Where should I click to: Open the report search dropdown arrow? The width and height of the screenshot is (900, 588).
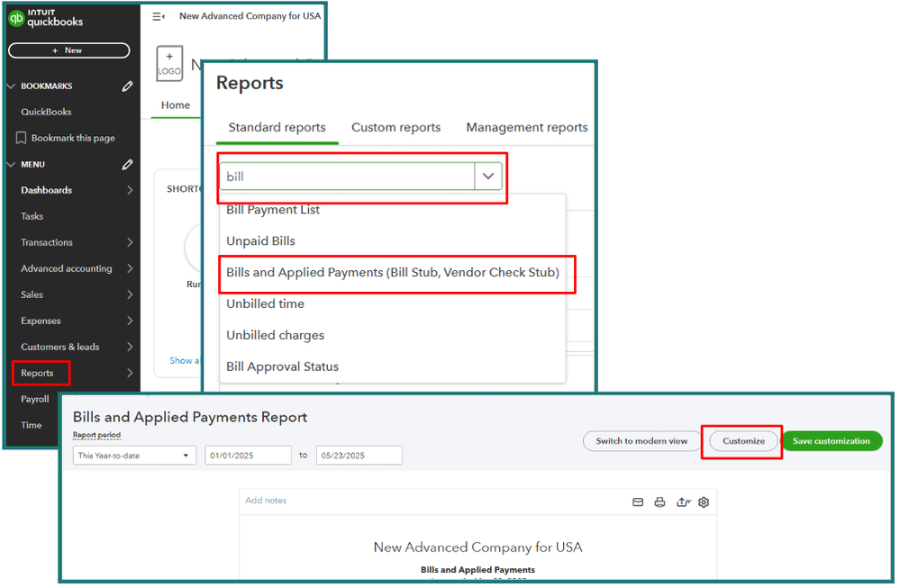(x=488, y=176)
